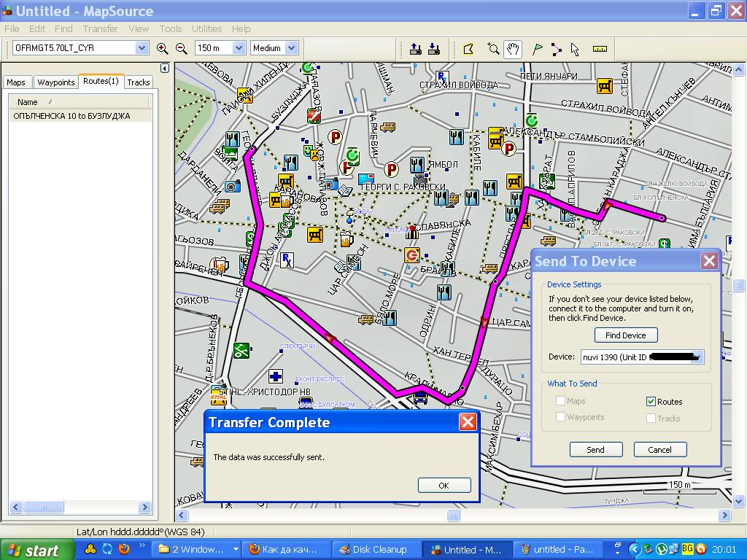Toggle the Tracks checkbox
Viewport: 747px width, 560px height.
pos(651,418)
